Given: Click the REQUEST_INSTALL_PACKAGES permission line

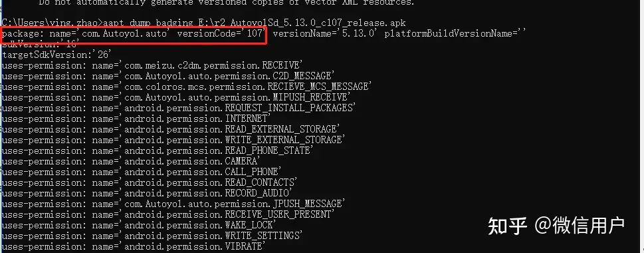Looking at the screenshot, I should tap(178, 109).
